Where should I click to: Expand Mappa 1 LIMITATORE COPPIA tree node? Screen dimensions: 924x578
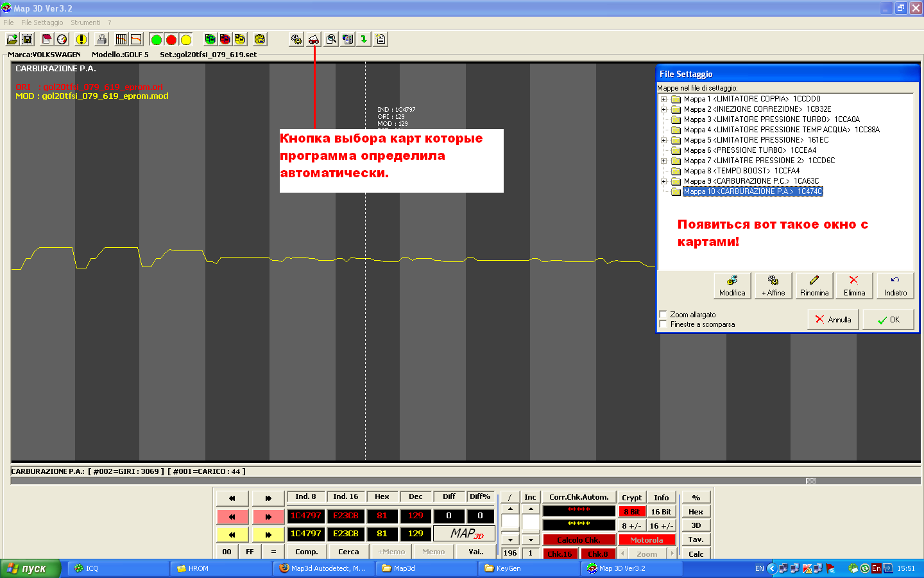664,99
